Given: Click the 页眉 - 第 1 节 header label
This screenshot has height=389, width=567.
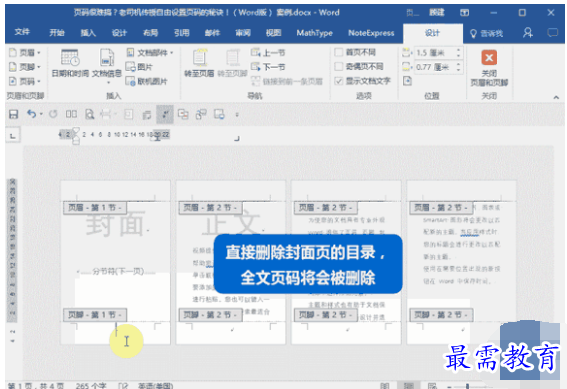Looking at the screenshot, I should tap(95, 208).
